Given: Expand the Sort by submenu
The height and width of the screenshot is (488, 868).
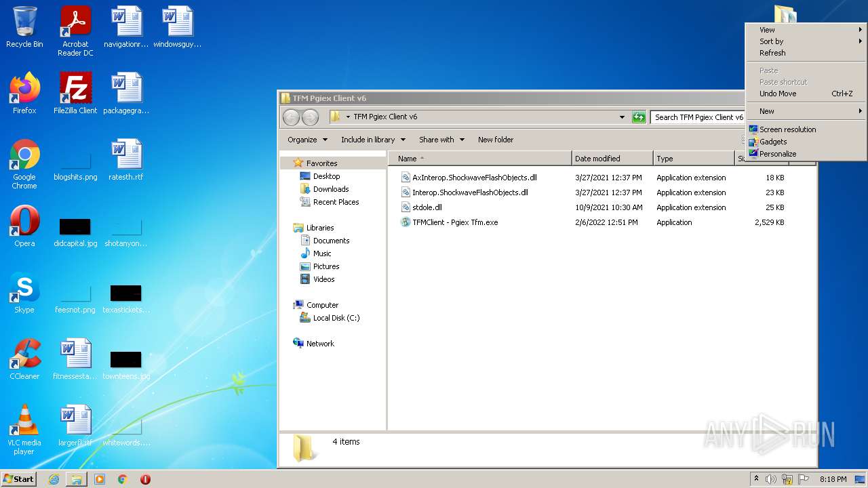Looking at the screenshot, I should [x=806, y=41].
